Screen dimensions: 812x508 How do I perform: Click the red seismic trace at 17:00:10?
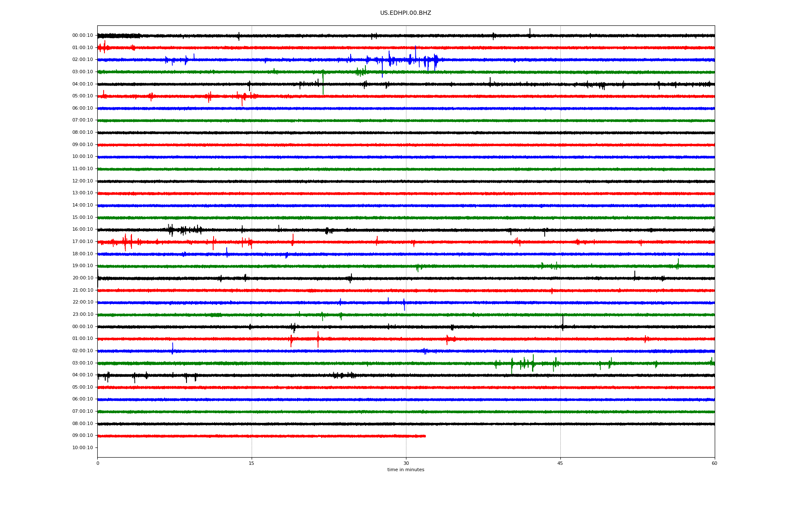pyautogui.click(x=406, y=242)
